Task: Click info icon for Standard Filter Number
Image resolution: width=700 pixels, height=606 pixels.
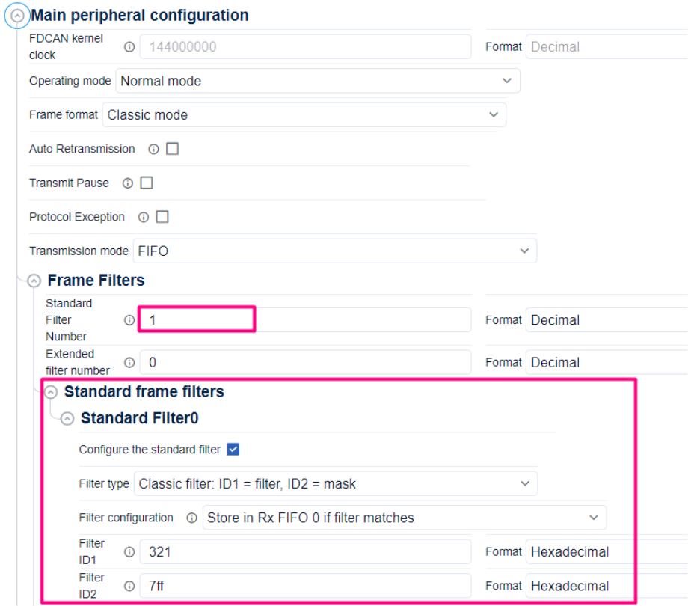Action: (x=129, y=320)
